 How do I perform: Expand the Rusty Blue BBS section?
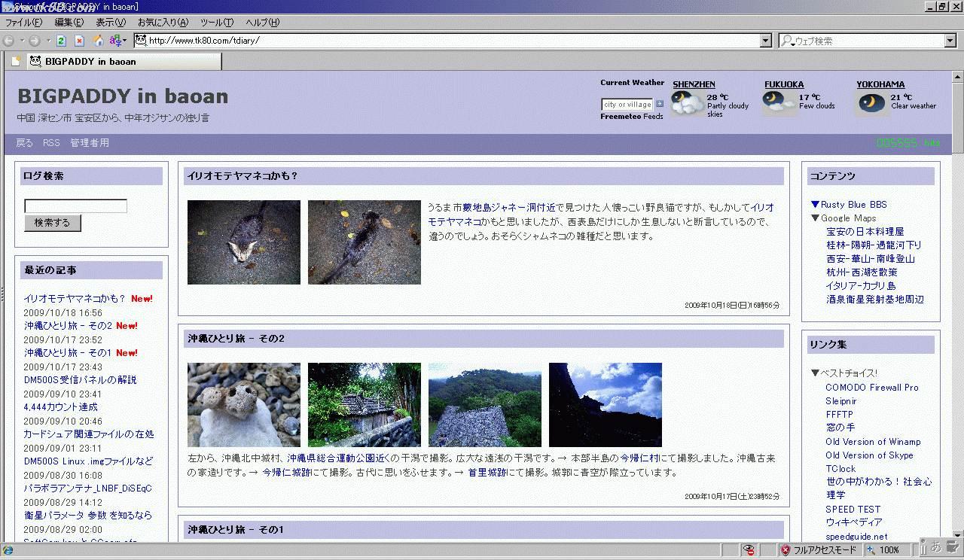pyautogui.click(x=814, y=204)
